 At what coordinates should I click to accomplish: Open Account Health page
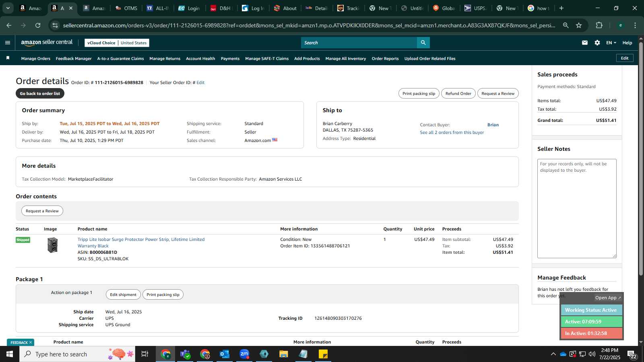(x=200, y=58)
